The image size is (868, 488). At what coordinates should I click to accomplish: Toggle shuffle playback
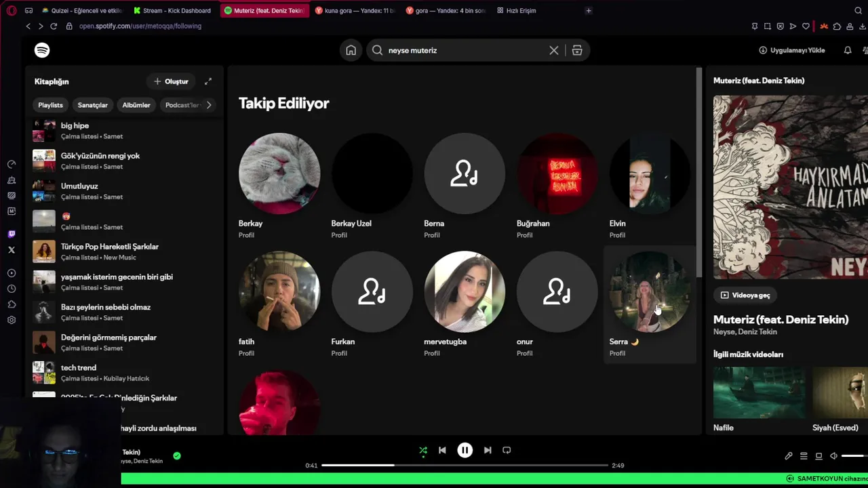coord(423,450)
